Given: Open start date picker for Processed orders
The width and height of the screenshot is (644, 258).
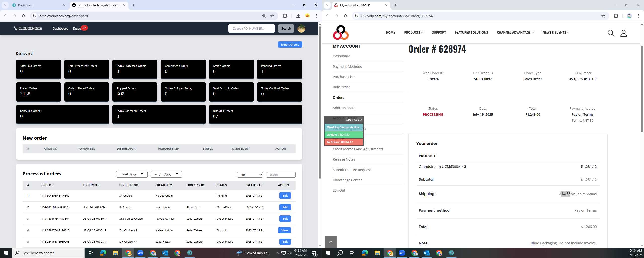Looking at the screenshot, I should coord(142,174).
